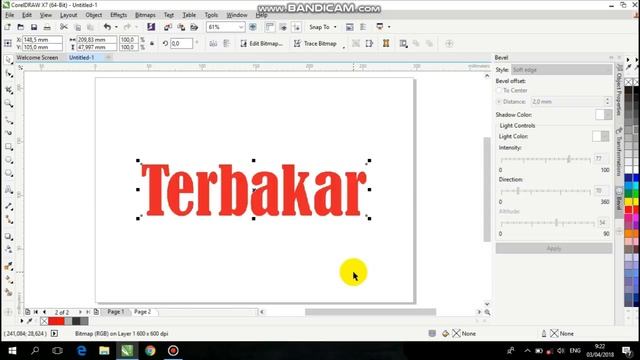Open Microsoft Edge from the taskbar

point(81,351)
